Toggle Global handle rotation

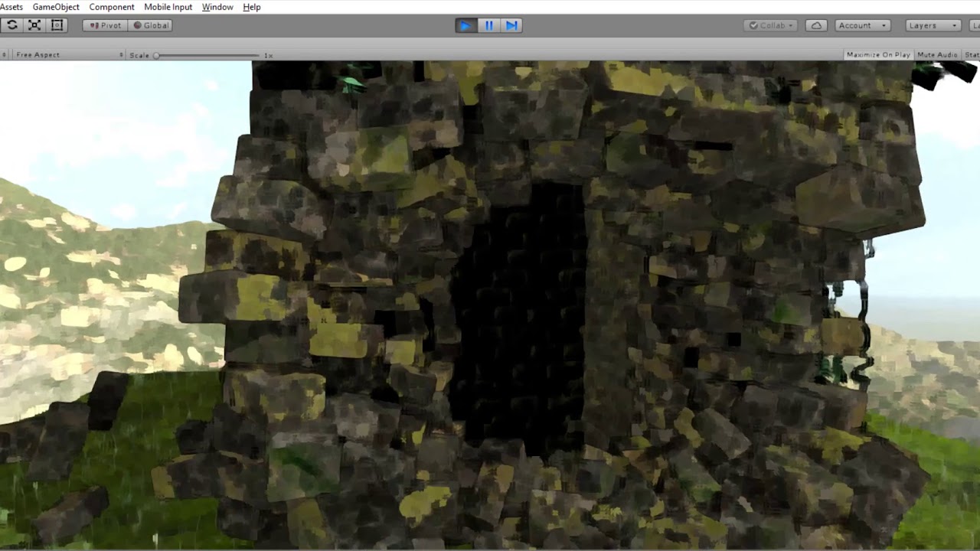[150, 25]
